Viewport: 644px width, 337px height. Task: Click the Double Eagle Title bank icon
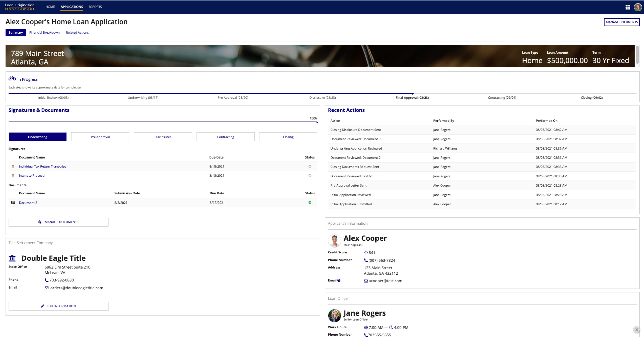12,258
